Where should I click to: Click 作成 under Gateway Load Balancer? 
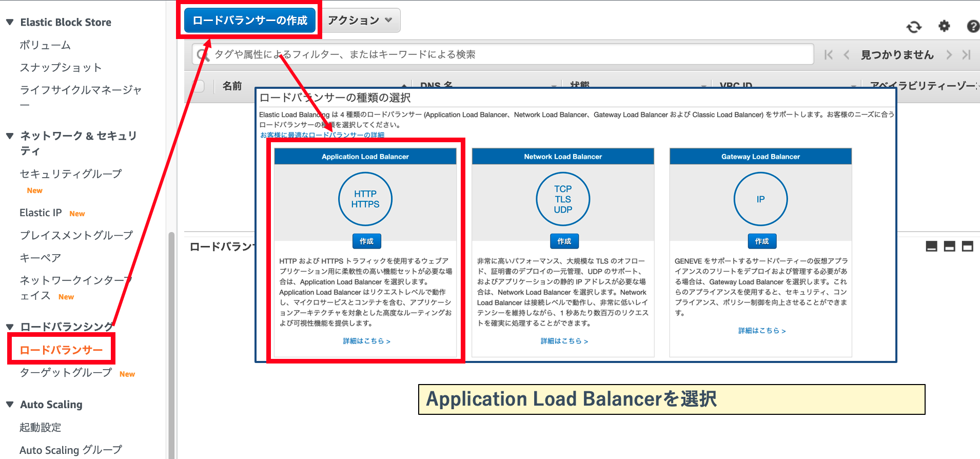pyautogui.click(x=761, y=241)
